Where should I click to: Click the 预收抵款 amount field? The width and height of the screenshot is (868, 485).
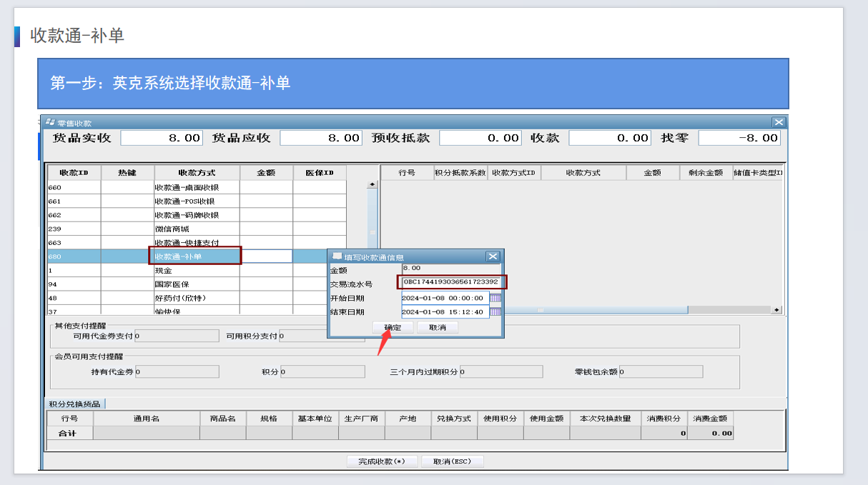480,138
